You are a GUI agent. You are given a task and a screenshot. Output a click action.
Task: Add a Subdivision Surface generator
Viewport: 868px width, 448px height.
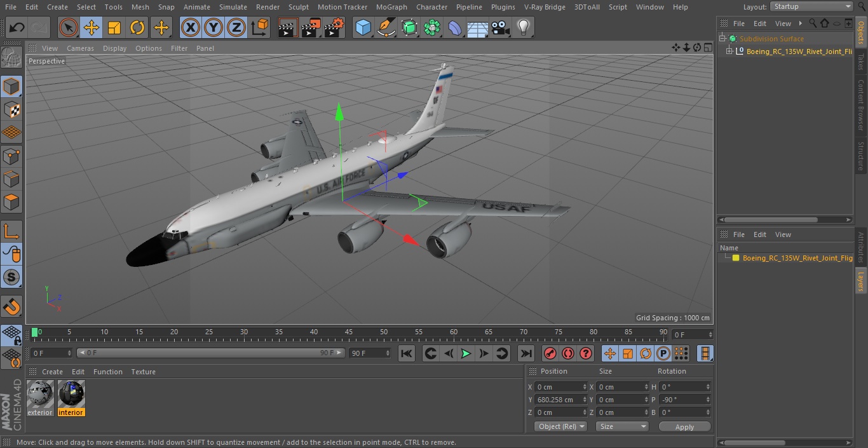[x=409, y=27]
